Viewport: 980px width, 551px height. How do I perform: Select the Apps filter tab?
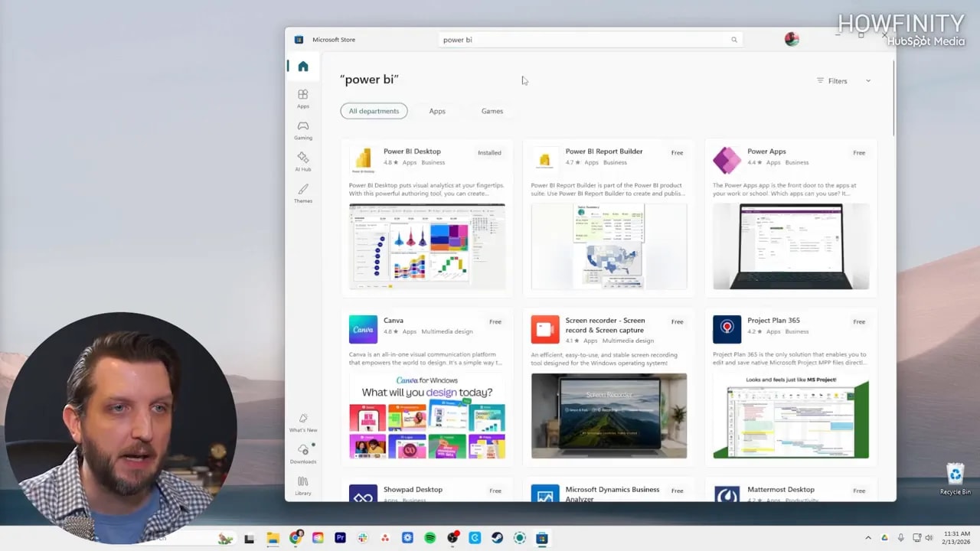(437, 111)
